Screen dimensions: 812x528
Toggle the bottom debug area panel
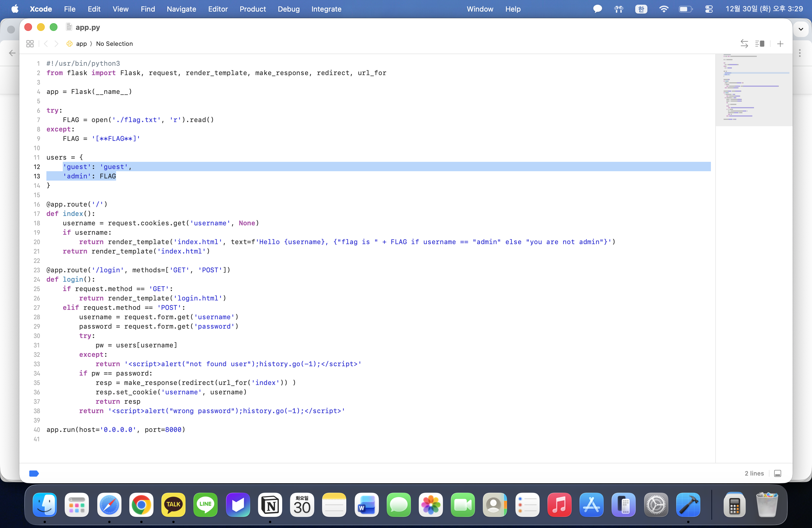click(x=777, y=473)
